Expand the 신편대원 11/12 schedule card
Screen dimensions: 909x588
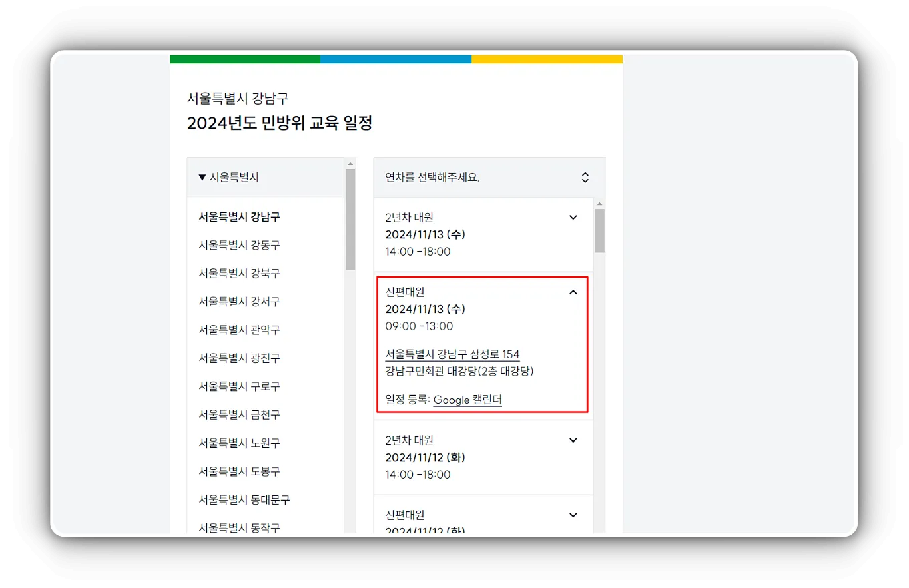573,515
